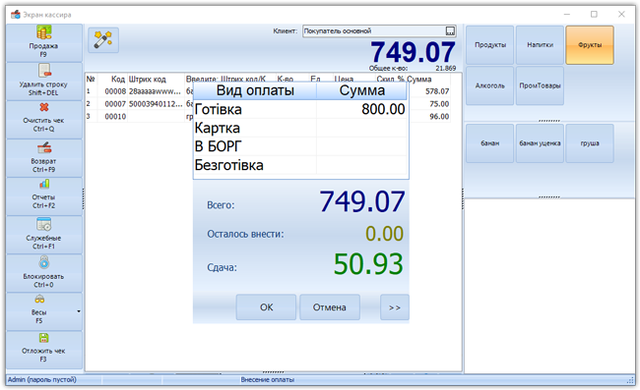This screenshot has width=640, height=390.
Task: Click the magic wand toolbar icon
Action: (103, 40)
